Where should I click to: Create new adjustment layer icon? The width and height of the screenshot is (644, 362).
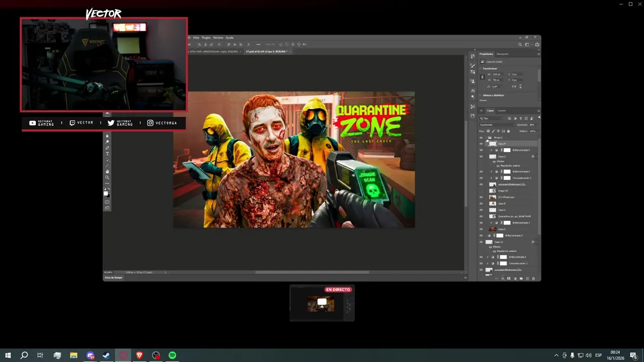(x=515, y=279)
